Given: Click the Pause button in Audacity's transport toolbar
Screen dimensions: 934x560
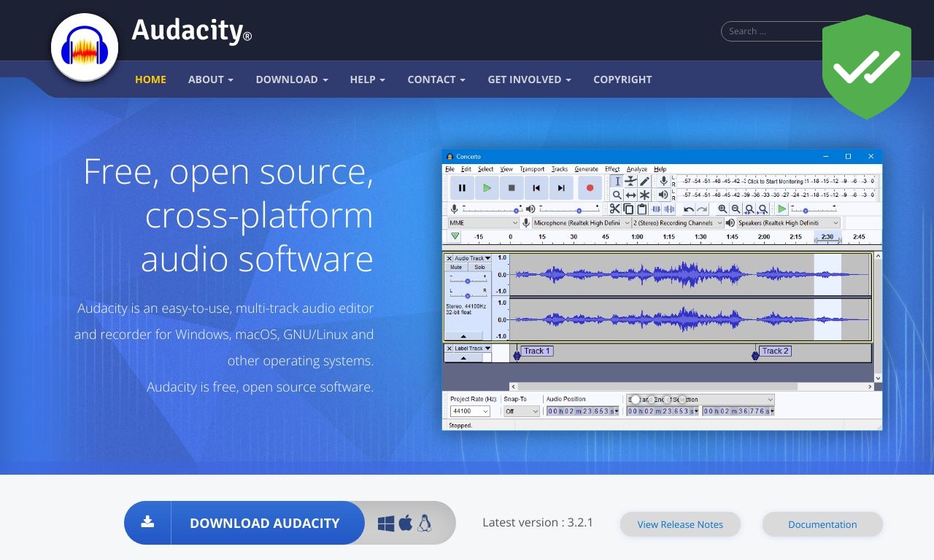Looking at the screenshot, I should [462, 187].
